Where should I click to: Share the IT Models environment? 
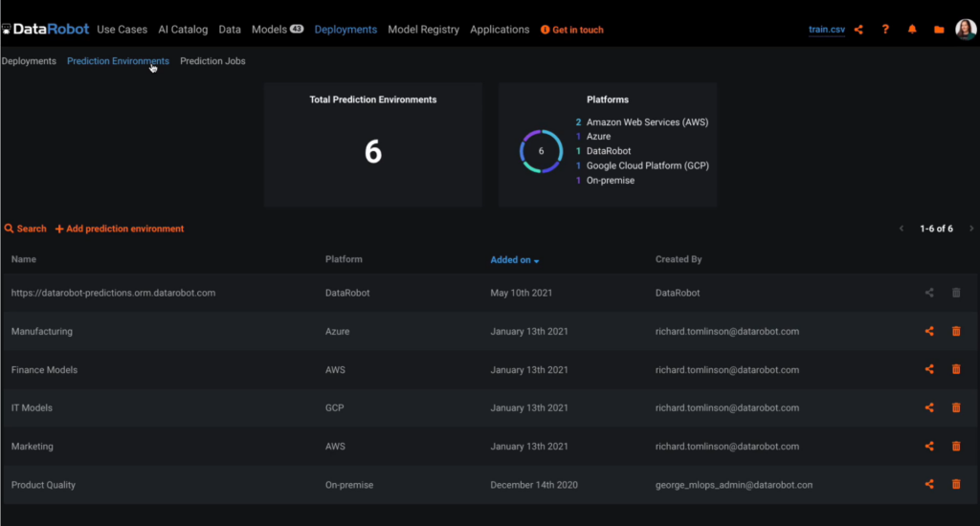(929, 407)
